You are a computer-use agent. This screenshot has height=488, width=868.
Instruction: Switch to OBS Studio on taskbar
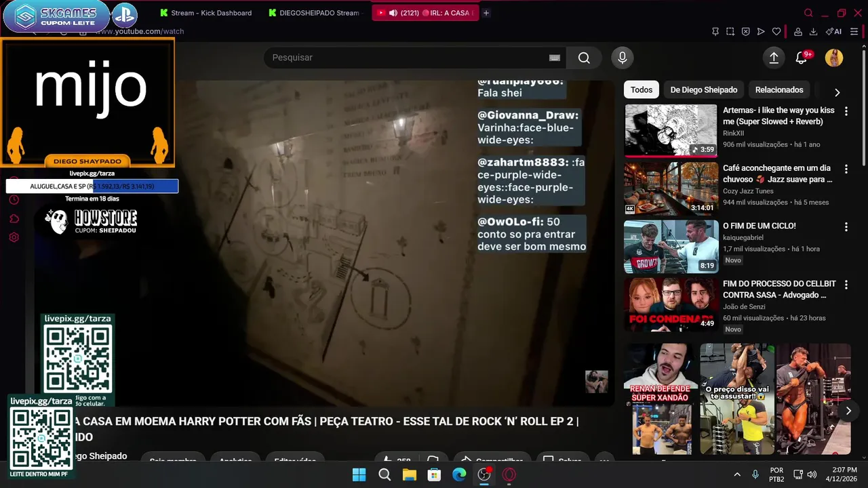(484, 474)
